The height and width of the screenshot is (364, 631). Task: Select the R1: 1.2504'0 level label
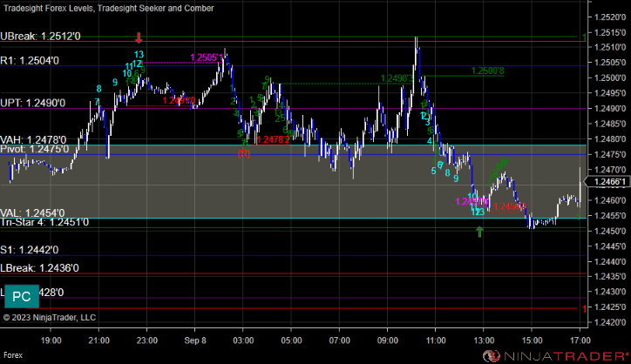30,61
